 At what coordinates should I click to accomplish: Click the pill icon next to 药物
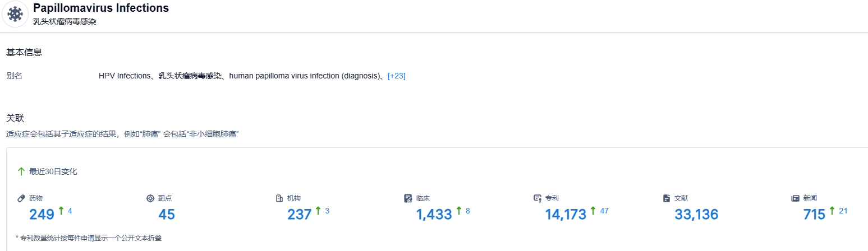point(21,198)
